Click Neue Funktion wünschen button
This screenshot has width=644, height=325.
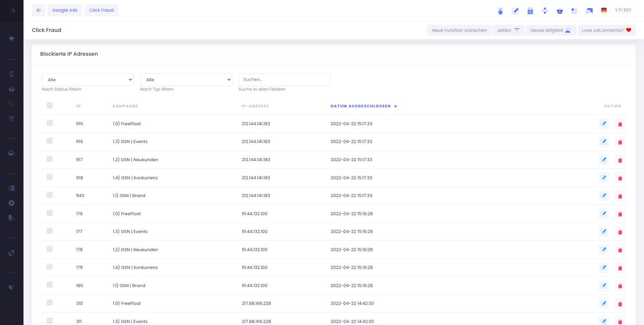tap(459, 30)
